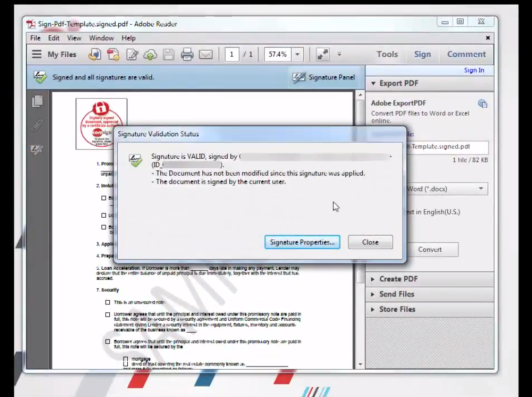Viewport: 532px width, 397px height.
Task: Open the Attachments paperclip panel
Action: (x=37, y=126)
